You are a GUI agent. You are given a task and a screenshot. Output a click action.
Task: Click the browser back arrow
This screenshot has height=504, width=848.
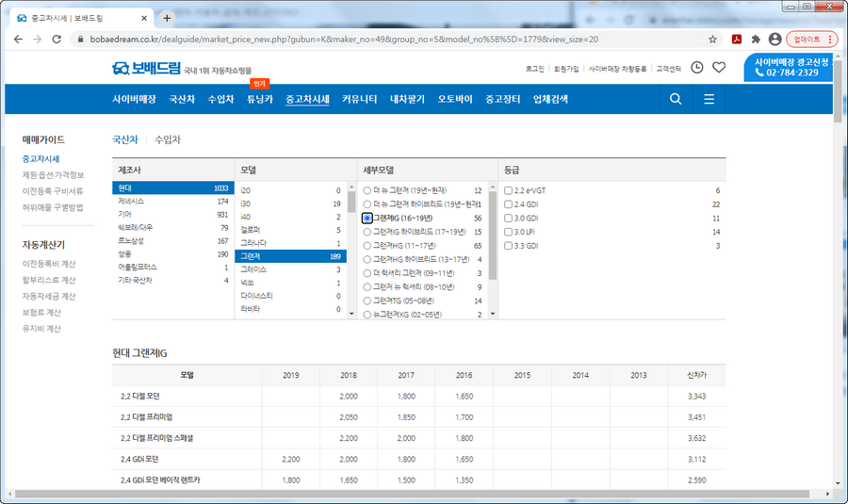pyautogui.click(x=19, y=39)
